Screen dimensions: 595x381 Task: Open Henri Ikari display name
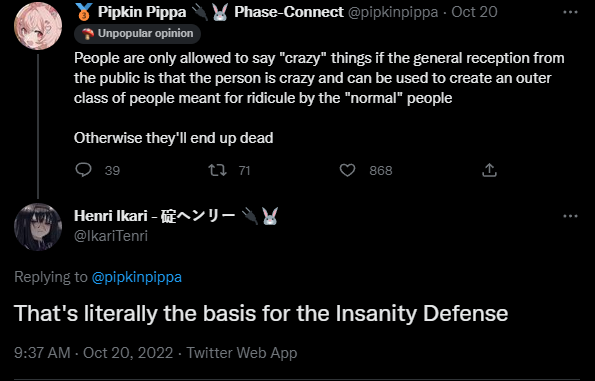click(x=110, y=216)
